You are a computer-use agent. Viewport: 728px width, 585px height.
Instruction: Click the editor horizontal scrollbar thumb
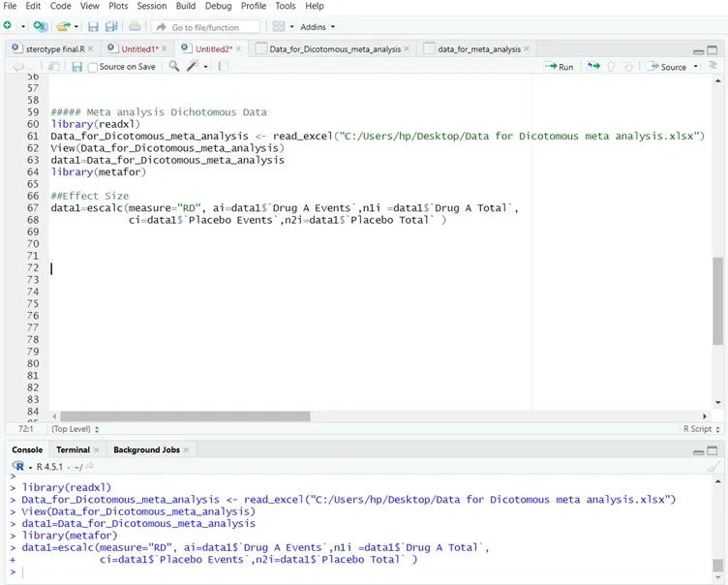pos(185,416)
